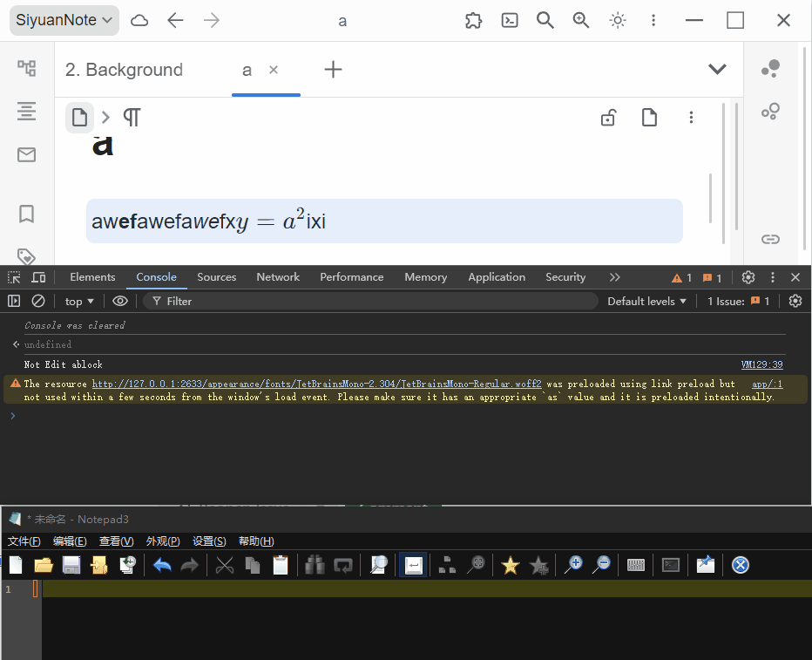Click the cloud sync icon
This screenshot has width=812, height=660.
[139, 21]
